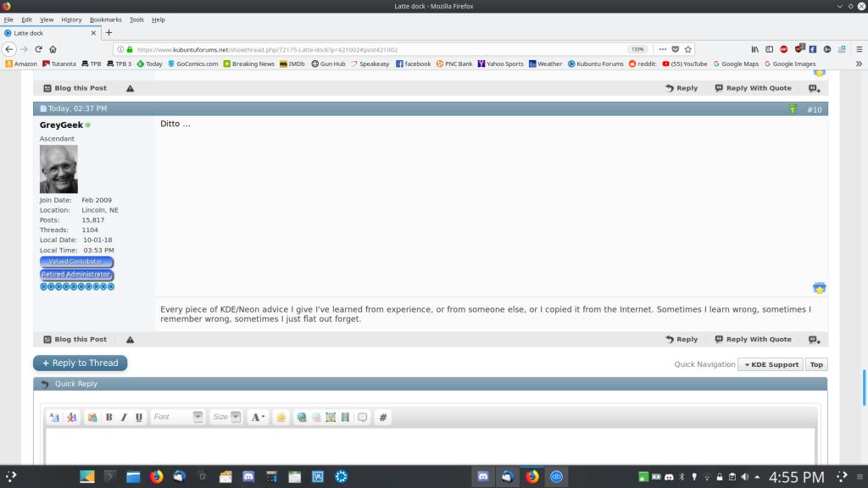Toggle italic text in the editor toolbar
Screen dimensions: 868x488
124,417
